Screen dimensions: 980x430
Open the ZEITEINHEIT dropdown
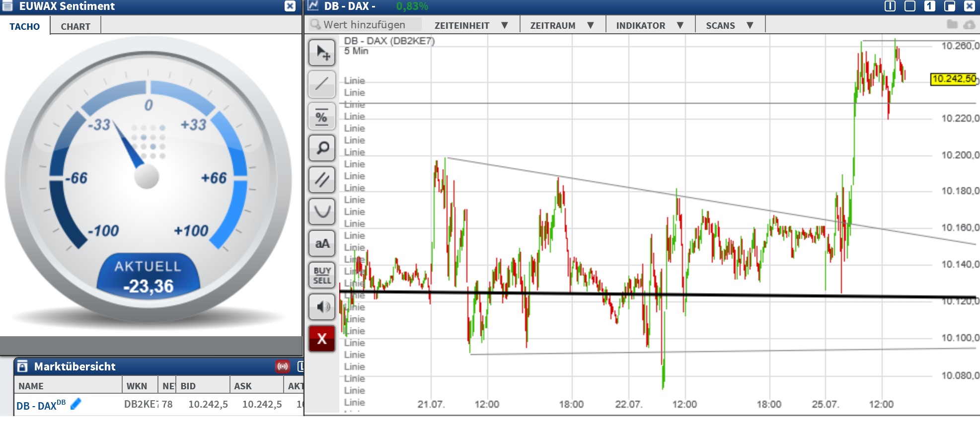coord(471,25)
